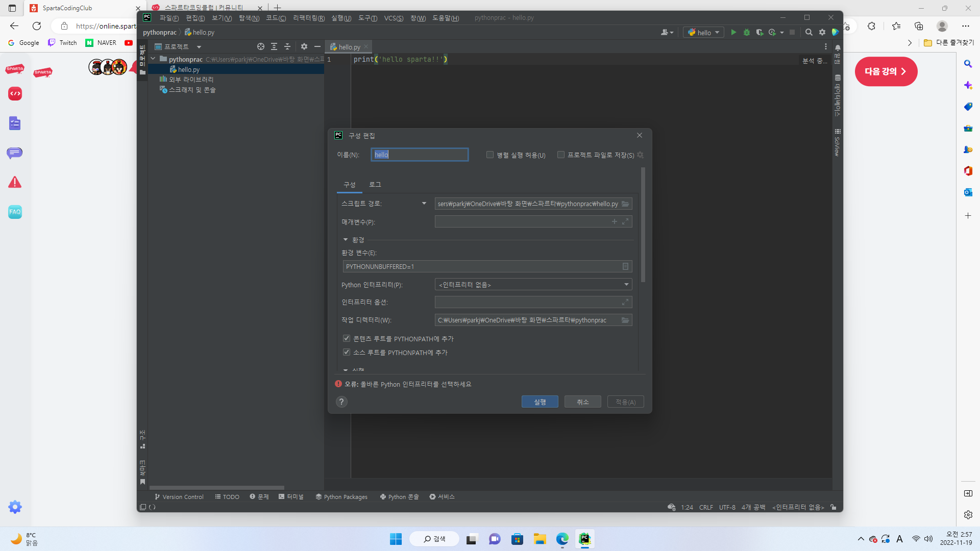The width and height of the screenshot is (980, 551).
Task: Click the 다음 강의 button
Action: tap(886, 71)
